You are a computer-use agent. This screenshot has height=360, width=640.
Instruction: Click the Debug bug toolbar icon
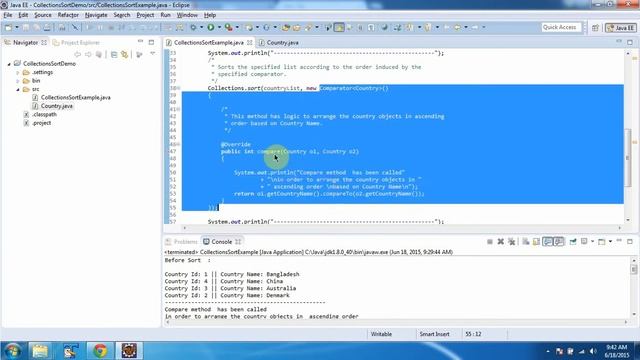(193, 27)
